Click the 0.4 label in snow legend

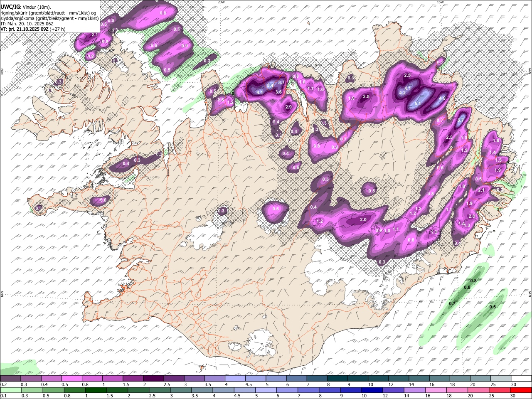tap(44, 384)
